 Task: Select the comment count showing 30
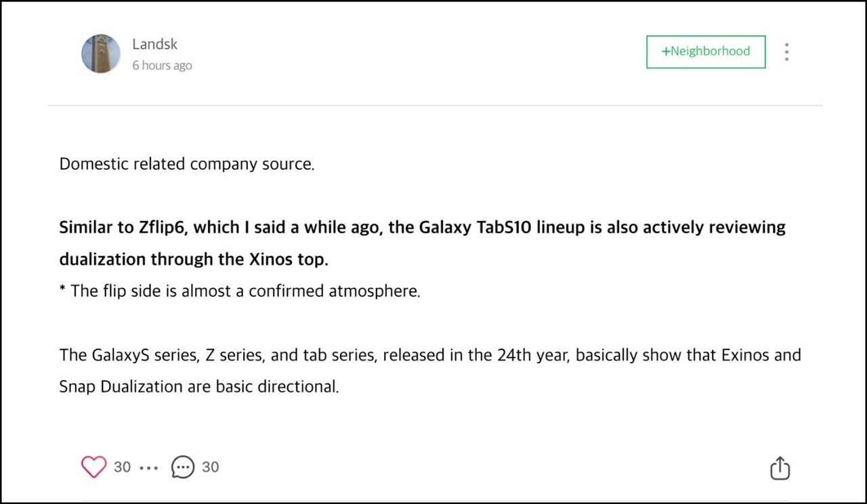(x=210, y=467)
